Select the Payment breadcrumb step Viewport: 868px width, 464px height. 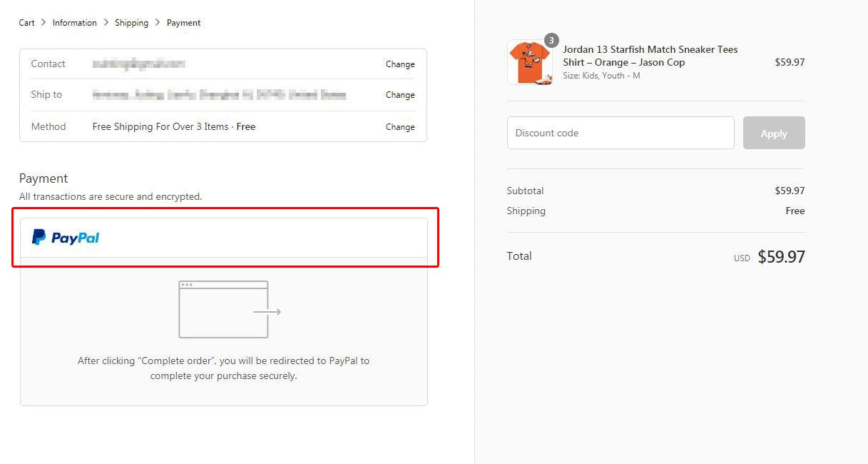183,23
